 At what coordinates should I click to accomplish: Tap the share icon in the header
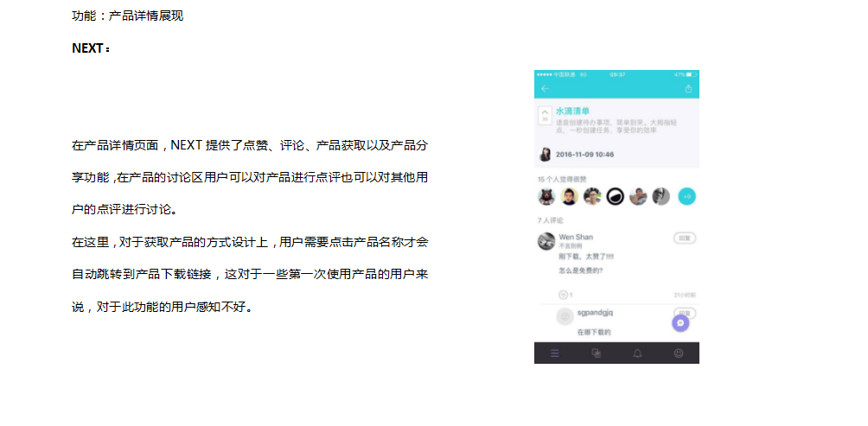[x=688, y=88]
